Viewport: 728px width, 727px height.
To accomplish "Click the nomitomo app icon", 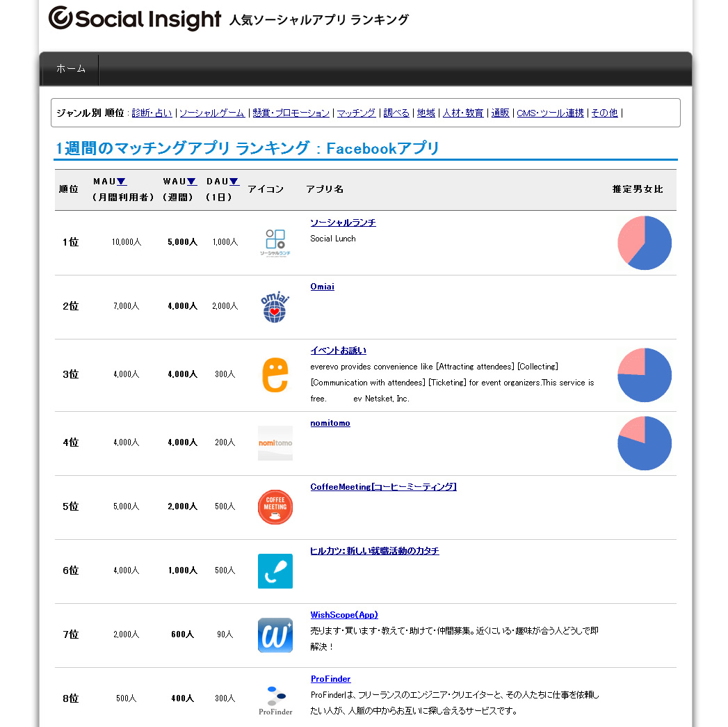I will coord(275,443).
